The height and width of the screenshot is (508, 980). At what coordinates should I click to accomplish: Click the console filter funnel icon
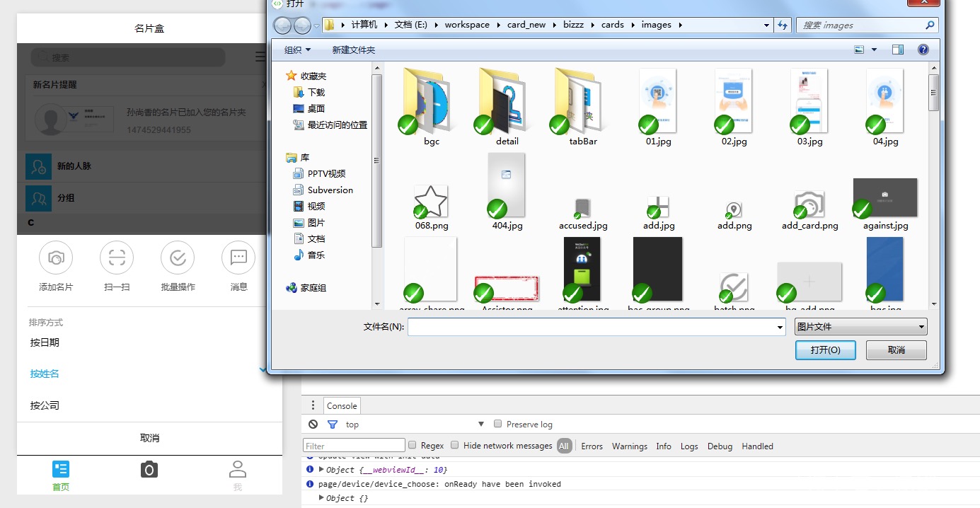click(333, 425)
